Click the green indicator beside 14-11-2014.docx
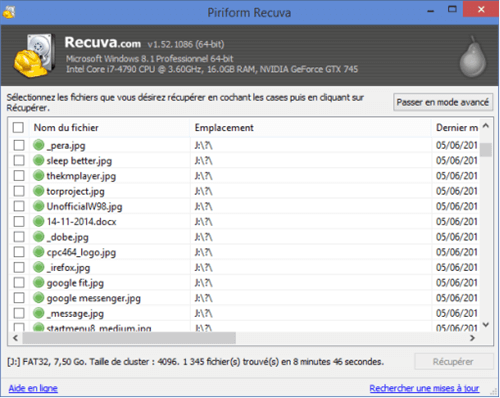Image resolution: width=500 pixels, height=398 pixels. coord(39,221)
